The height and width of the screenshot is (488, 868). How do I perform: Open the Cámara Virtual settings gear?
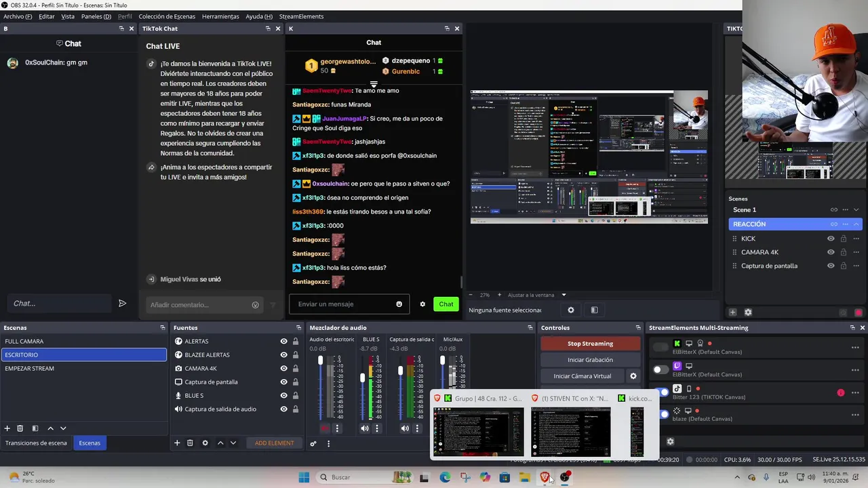[x=633, y=376]
